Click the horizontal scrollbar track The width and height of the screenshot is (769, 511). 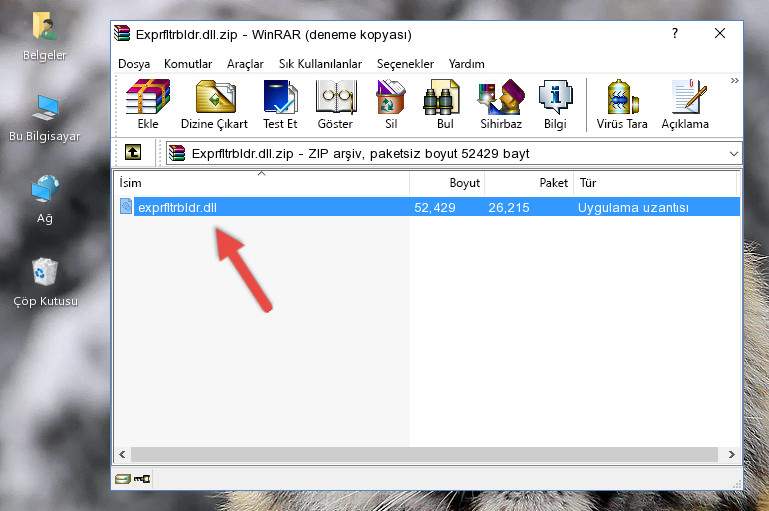click(424, 455)
